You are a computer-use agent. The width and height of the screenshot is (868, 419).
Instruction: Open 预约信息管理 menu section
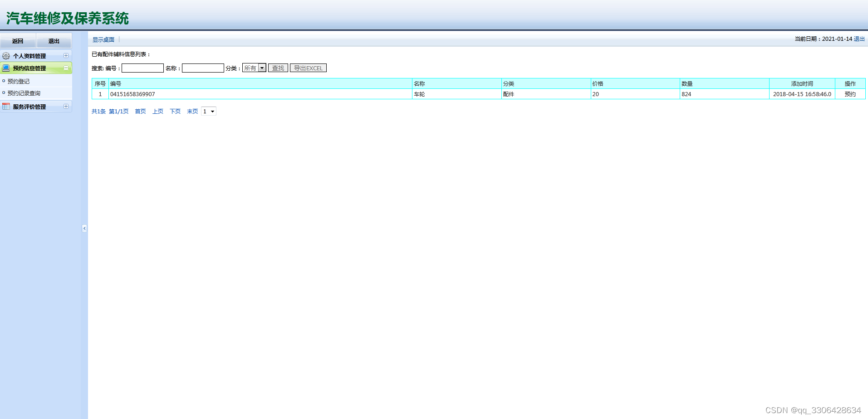click(36, 68)
